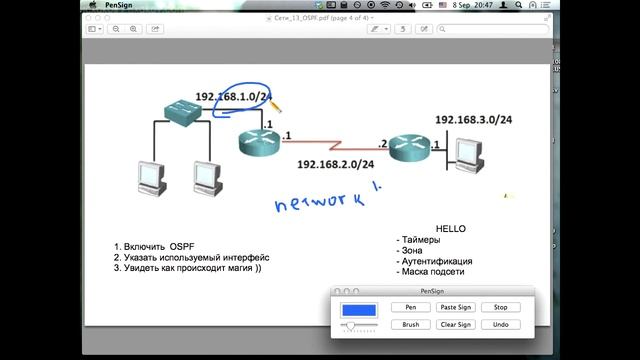The image size is (640, 360).
Task: Click the 'Маска подсети' list item
Action: tap(433, 271)
